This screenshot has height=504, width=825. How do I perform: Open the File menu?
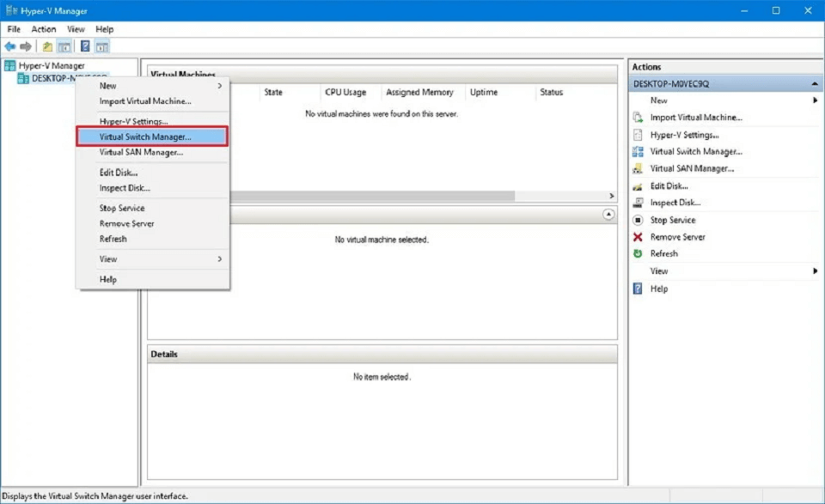pyautogui.click(x=14, y=29)
